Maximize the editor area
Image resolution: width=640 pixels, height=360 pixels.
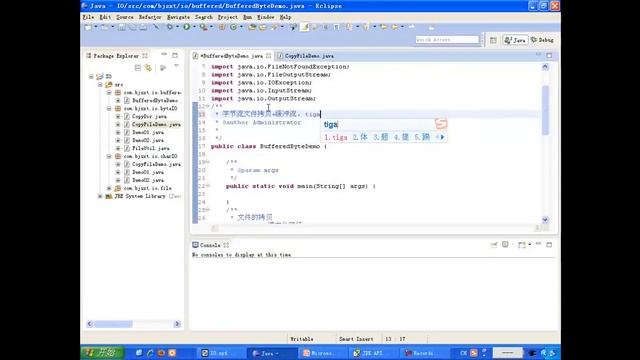click(549, 55)
